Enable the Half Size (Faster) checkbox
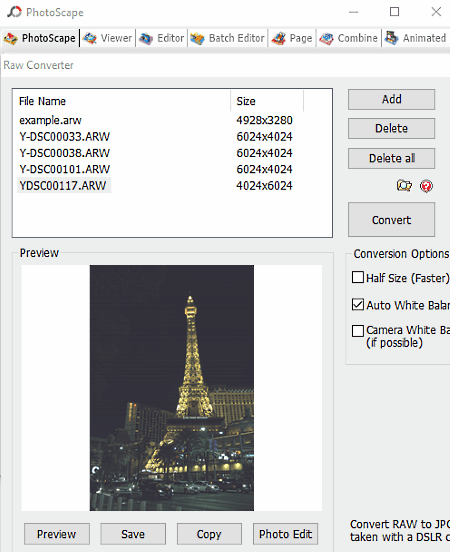The width and height of the screenshot is (450, 552). click(x=358, y=277)
